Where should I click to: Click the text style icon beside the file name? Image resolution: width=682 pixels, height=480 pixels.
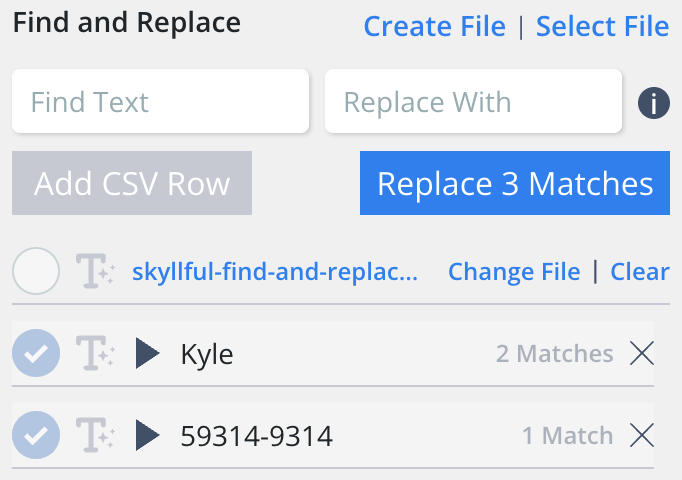click(x=95, y=272)
